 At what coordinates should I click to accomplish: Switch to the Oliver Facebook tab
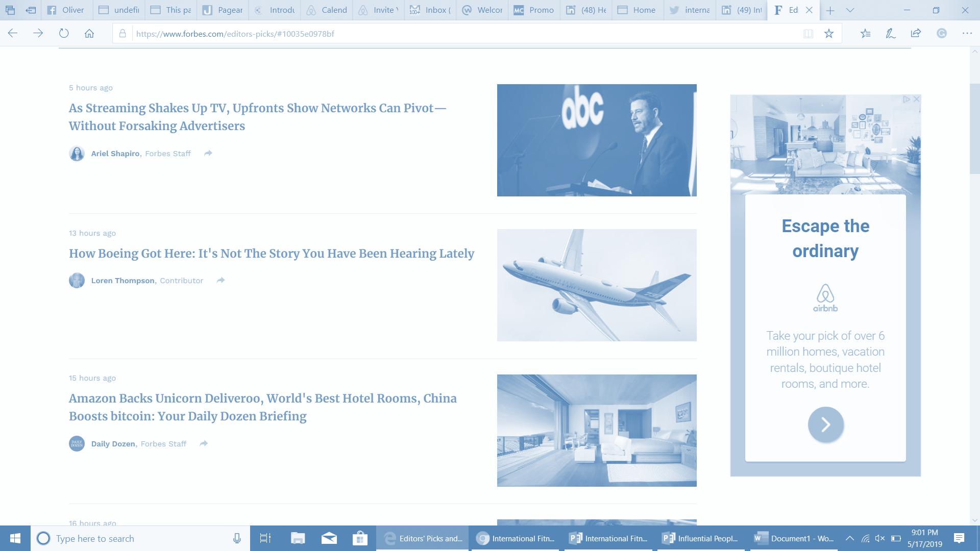pos(66,10)
